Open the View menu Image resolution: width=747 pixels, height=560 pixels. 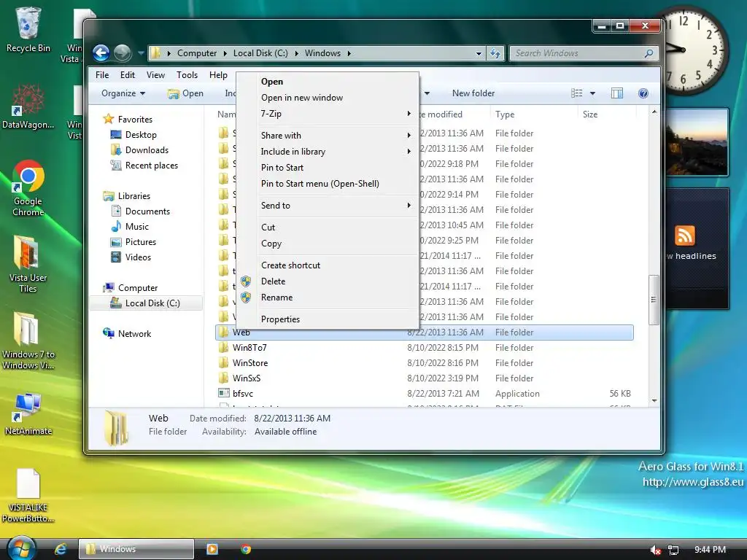tap(155, 75)
